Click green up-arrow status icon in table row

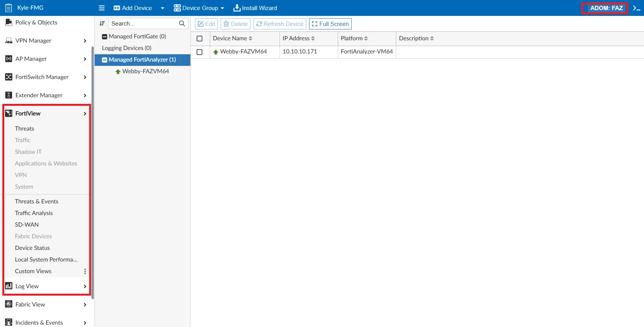click(x=216, y=52)
